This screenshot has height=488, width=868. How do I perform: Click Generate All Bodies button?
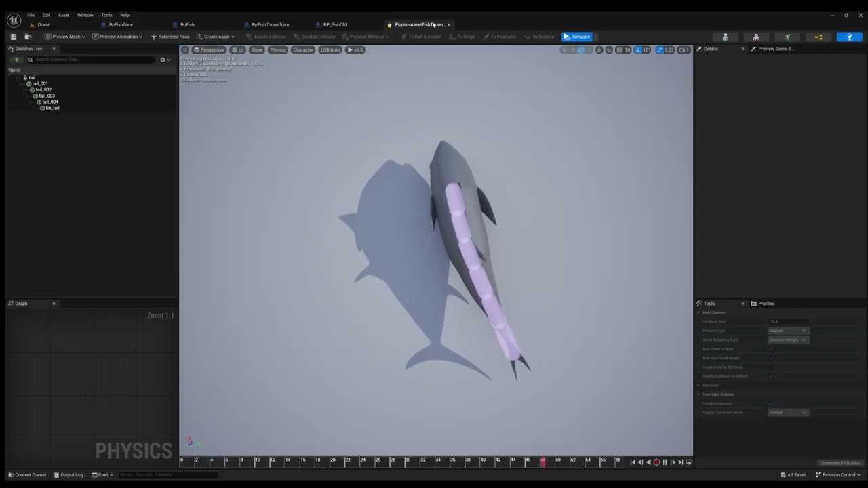(x=840, y=463)
